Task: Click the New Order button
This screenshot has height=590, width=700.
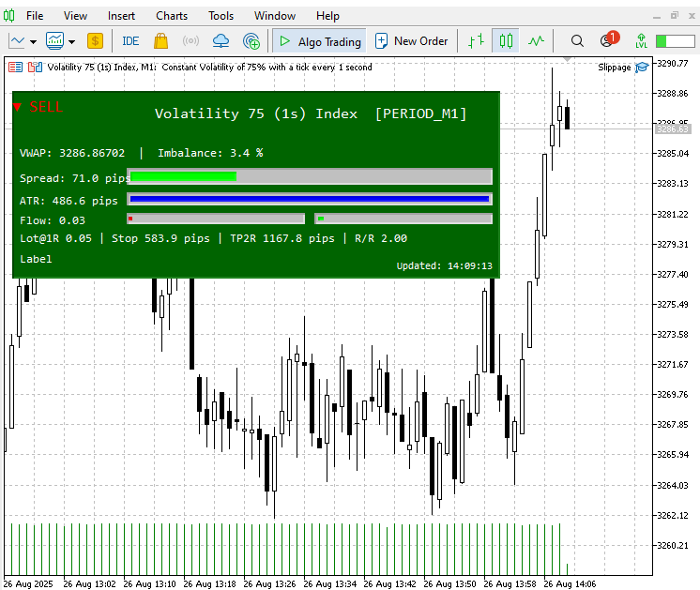Action: pyautogui.click(x=411, y=41)
